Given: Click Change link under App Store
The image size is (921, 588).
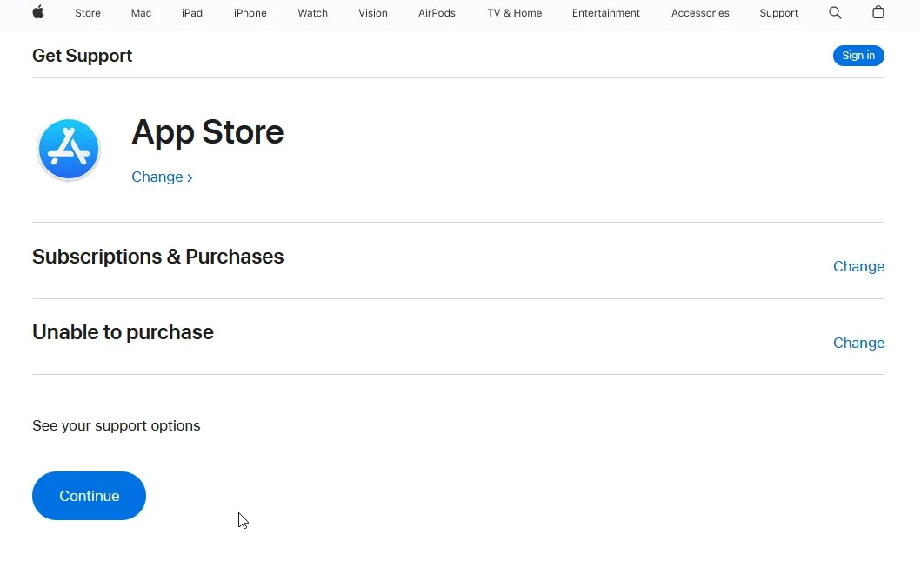Looking at the screenshot, I should (162, 177).
